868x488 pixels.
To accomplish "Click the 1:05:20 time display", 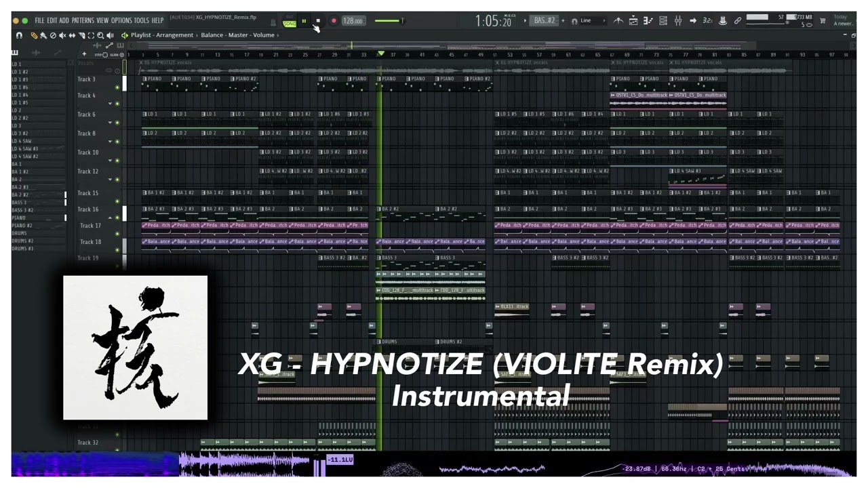I will (493, 21).
